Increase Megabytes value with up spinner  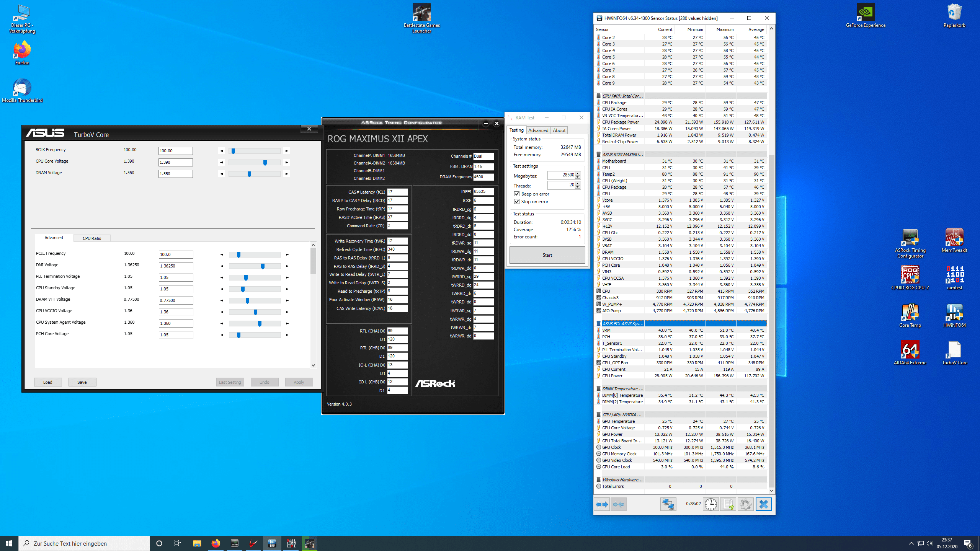tap(578, 173)
